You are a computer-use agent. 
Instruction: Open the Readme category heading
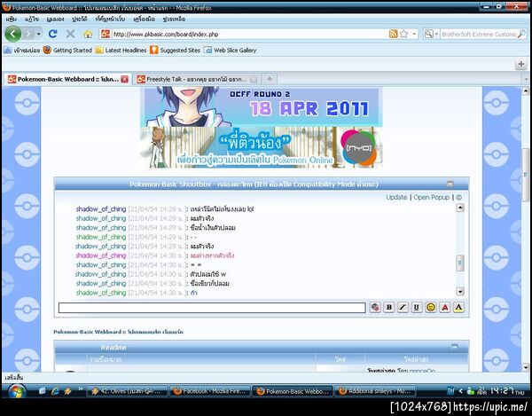click(x=113, y=348)
